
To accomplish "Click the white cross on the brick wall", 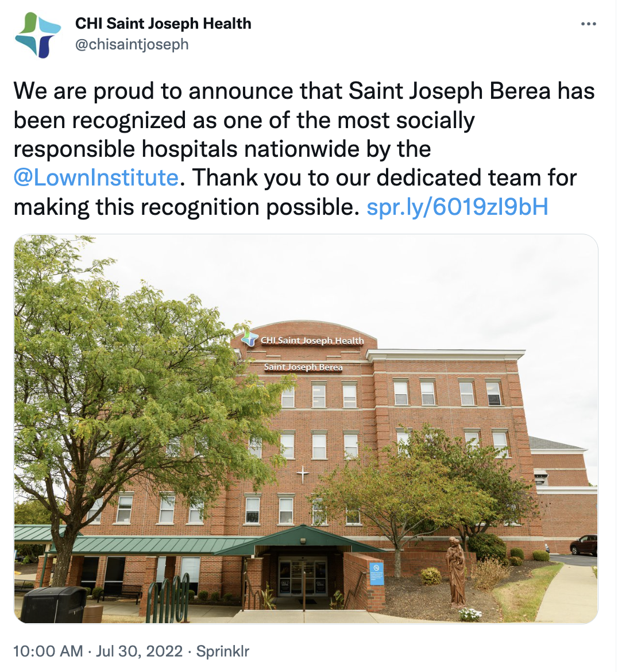I will tap(303, 474).
